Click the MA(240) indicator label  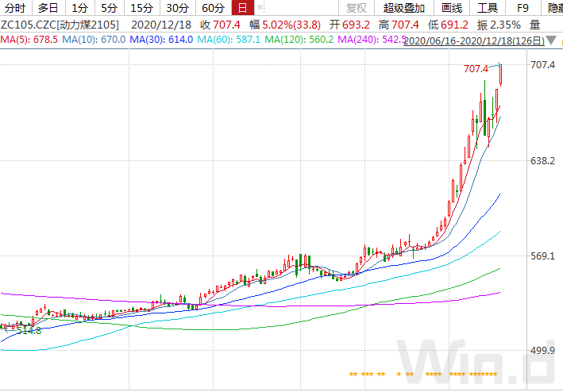[372, 39]
